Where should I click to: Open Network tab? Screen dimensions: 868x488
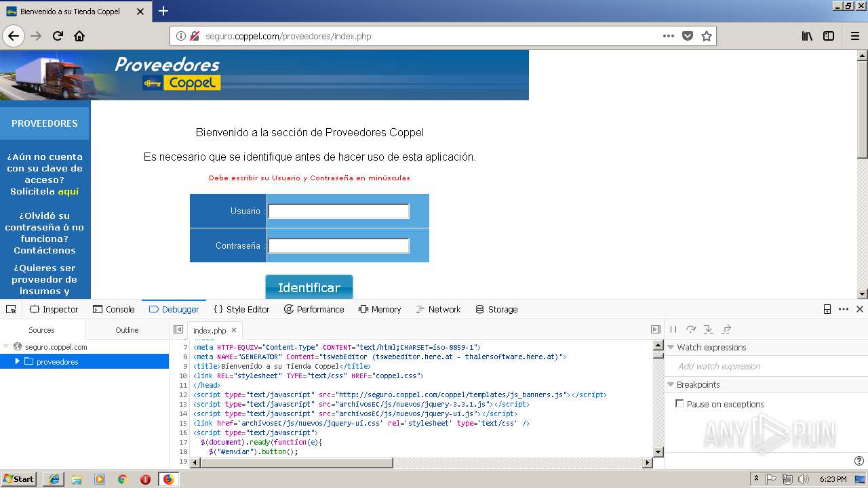[x=438, y=309]
